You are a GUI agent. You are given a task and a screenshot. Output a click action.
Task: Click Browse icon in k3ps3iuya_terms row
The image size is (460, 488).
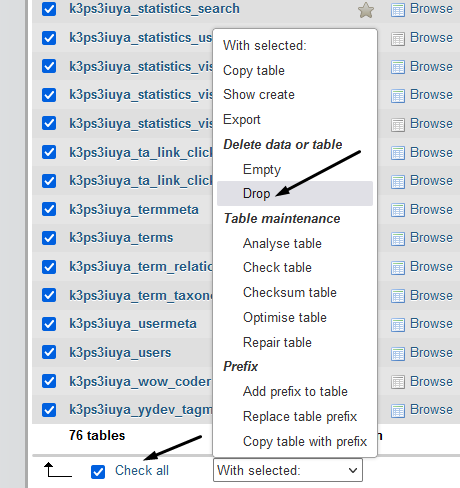(x=398, y=239)
